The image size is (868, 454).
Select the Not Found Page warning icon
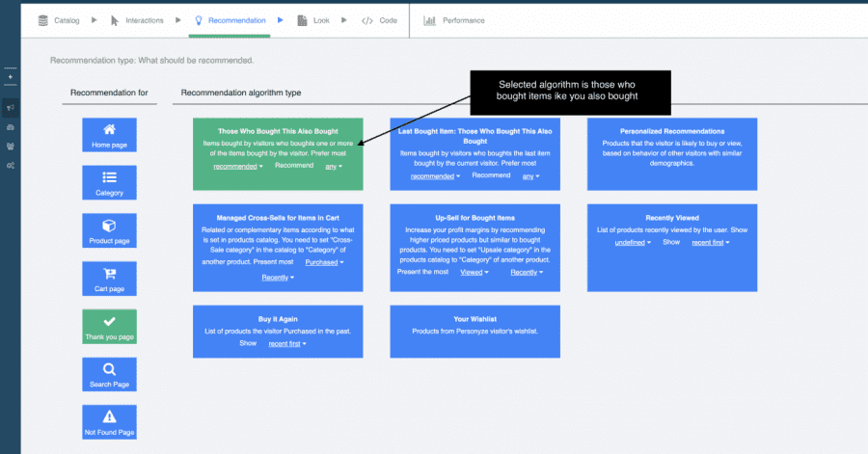point(109,417)
